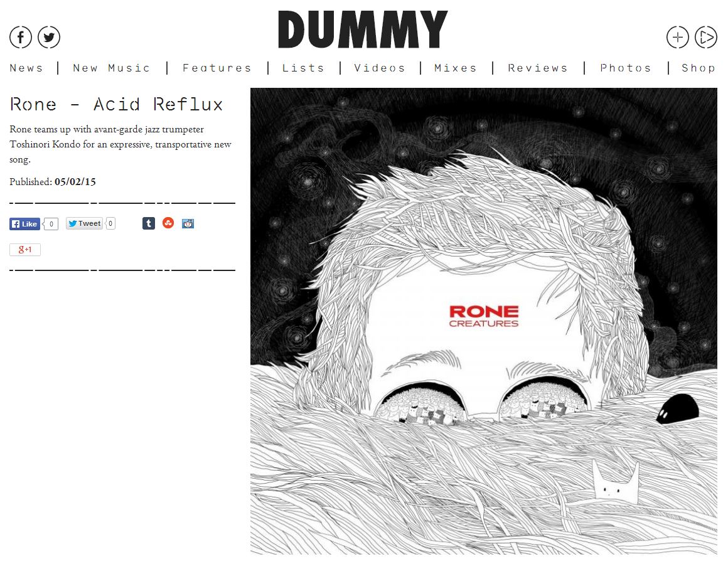
Task: Click the Rone Creatures album artwork
Action: (x=484, y=321)
